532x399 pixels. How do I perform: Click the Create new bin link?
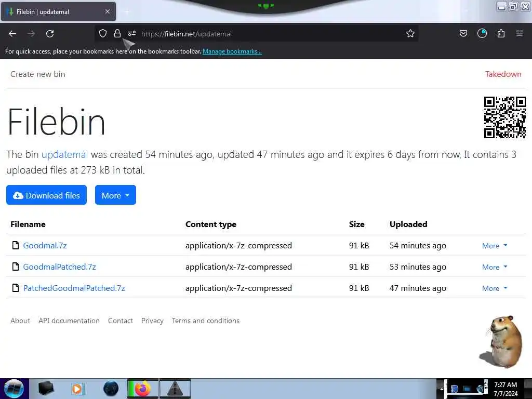[37, 74]
